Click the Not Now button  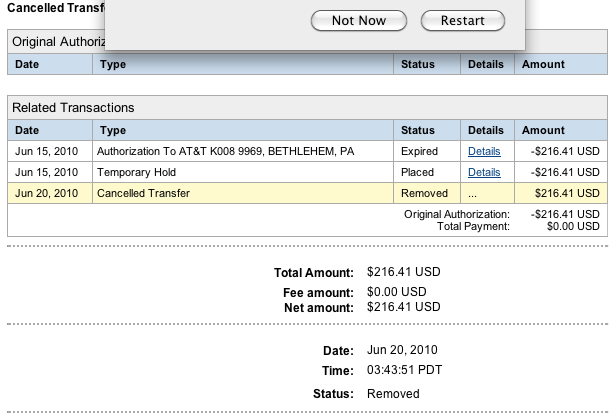pos(358,21)
